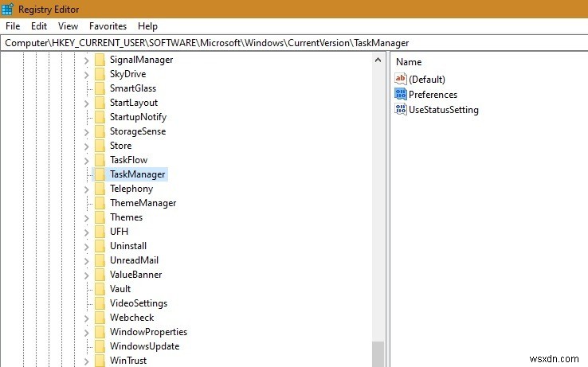588x367 pixels.
Task: Click the Uninstall folder icon
Action: click(x=100, y=246)
